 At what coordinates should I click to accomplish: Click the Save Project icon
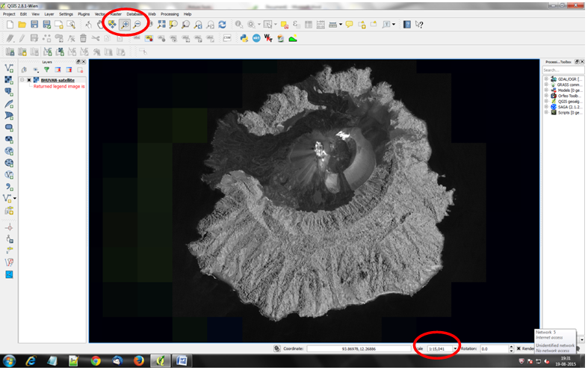[34, 25]
